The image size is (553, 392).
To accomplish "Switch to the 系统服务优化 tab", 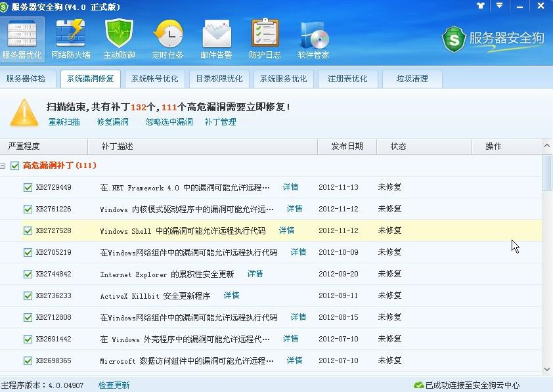I will coord(283,78).
